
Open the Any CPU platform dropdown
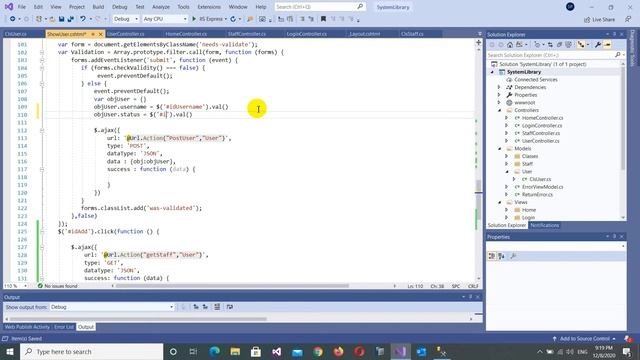165,19
